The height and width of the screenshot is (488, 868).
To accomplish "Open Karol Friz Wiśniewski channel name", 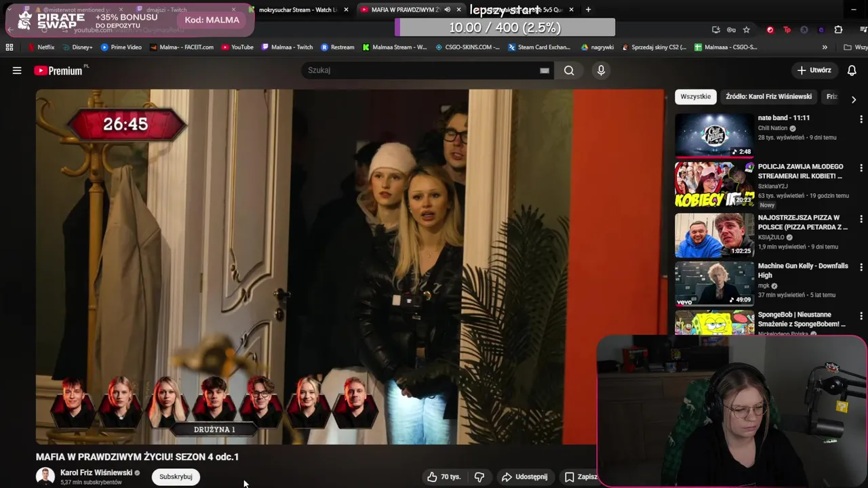I will tap(96, 473).
